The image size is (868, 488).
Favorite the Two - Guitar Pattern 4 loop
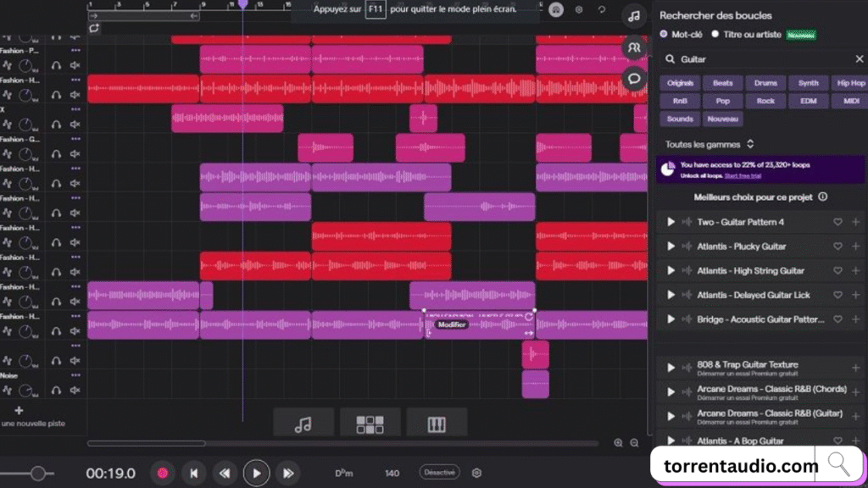(x=837, y=222)
